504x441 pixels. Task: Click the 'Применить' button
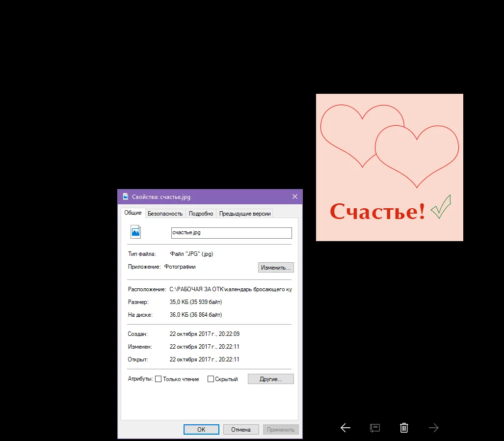pos(281,429)
